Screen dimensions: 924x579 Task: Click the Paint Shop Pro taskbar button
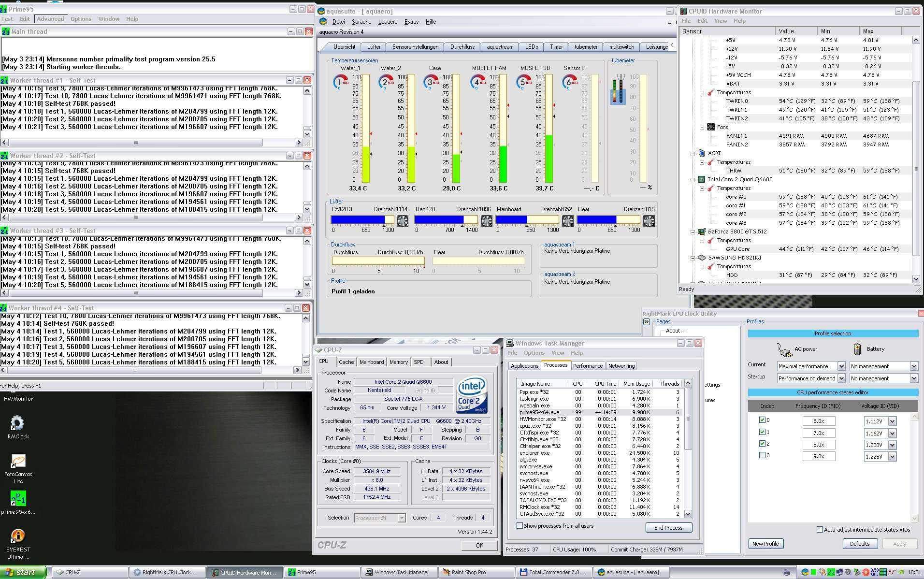pyautogui.click(x=476, y=572)
